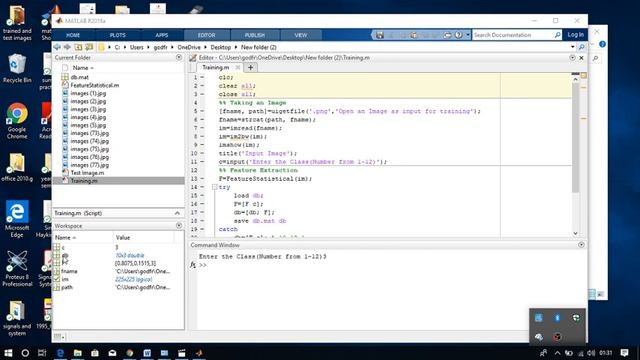Click 'New folder (2)' in address path
This screenshot has height=360, width=640.
258,47
